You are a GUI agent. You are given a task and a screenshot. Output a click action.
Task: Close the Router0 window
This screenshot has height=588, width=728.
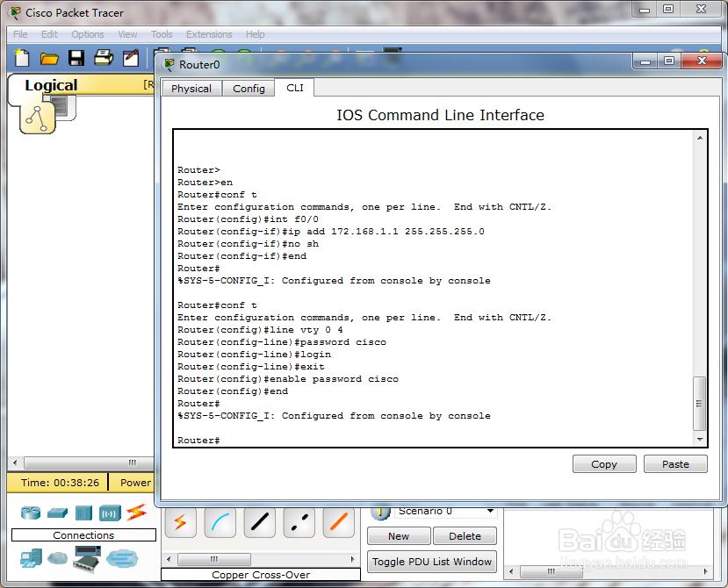[702, 61]
